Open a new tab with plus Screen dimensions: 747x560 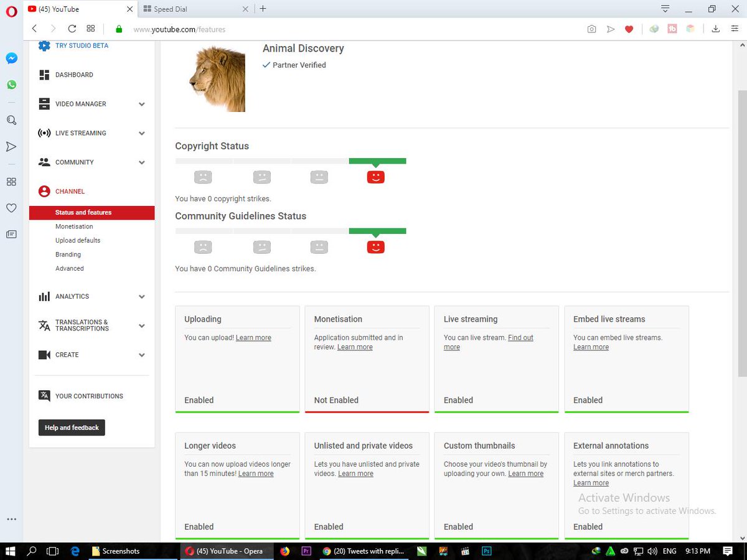click(263, 9)
